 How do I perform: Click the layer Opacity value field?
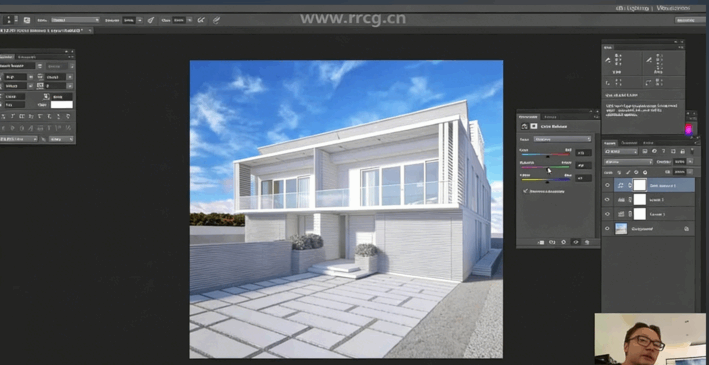pos(679,162)
